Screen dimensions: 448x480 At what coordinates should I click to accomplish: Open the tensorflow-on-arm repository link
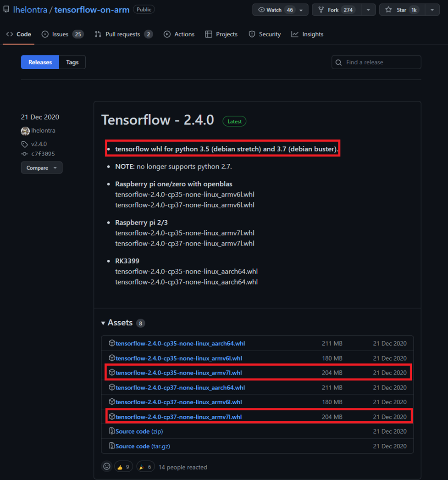tap(92, 10)
